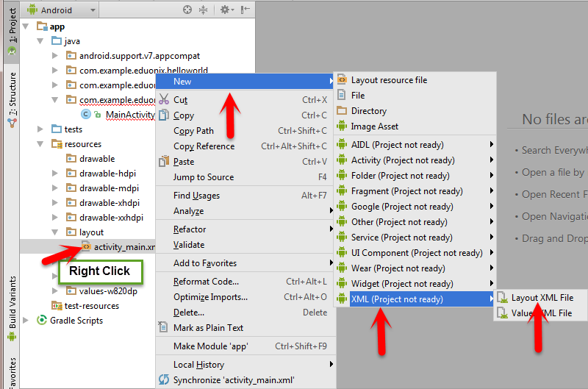Select Activity (Project not ready) entry

click(415, 160)
